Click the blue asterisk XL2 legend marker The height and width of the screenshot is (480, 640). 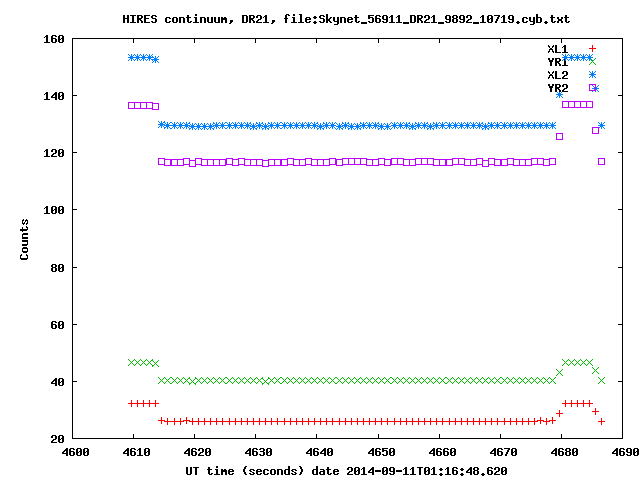coord(592,75)
